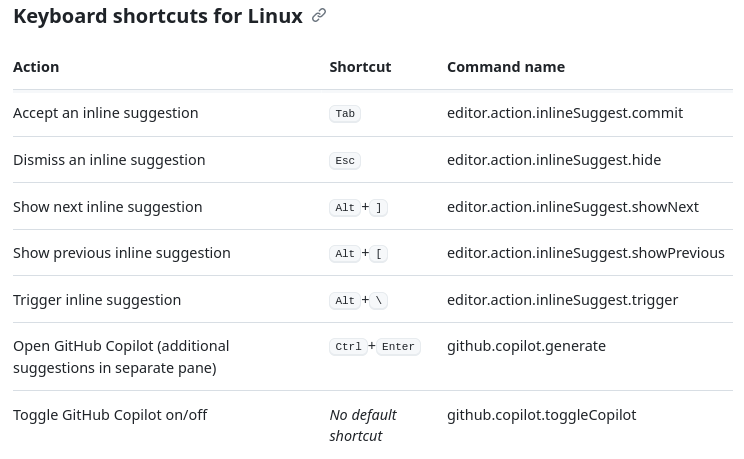Click the editor.action.inlineSuggest.showPrevious command name
The image size is (744, 459).
tap(585, 253)
